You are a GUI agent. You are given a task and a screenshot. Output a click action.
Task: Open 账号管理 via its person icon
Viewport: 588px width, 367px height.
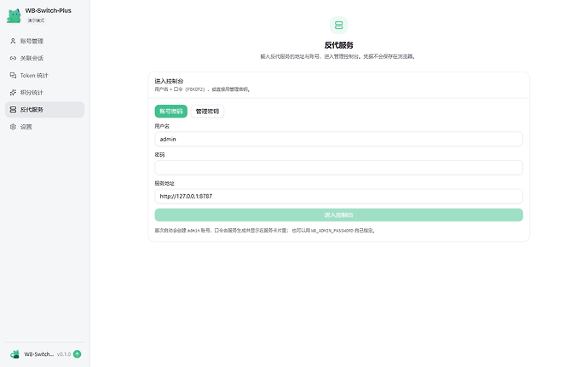tap(13, 41)
